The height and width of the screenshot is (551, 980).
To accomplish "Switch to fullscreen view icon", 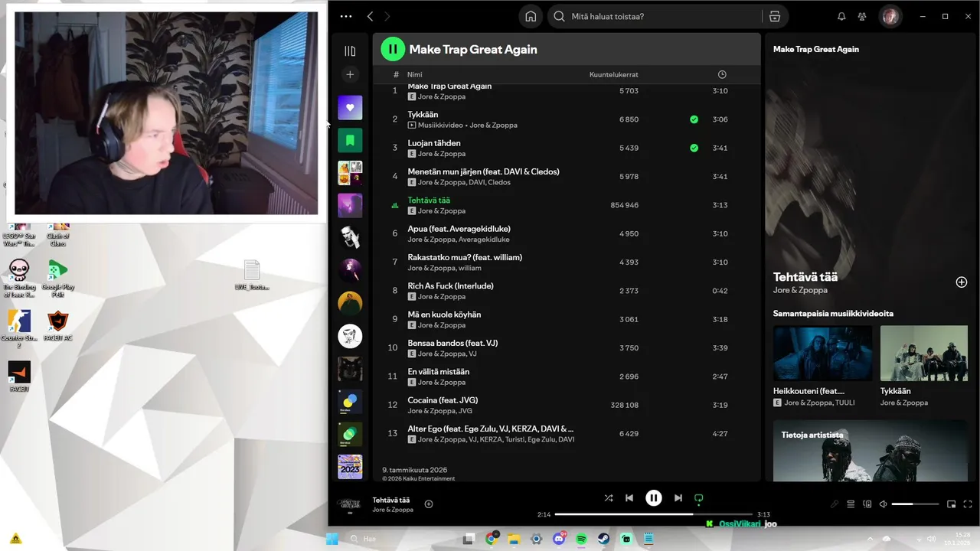I will (968, 504).
